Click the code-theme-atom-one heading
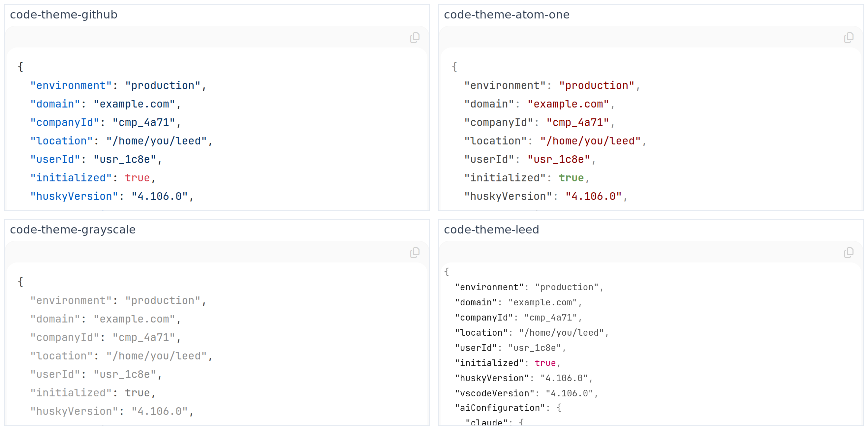This screenshot has width=868, height=430. 507,15
